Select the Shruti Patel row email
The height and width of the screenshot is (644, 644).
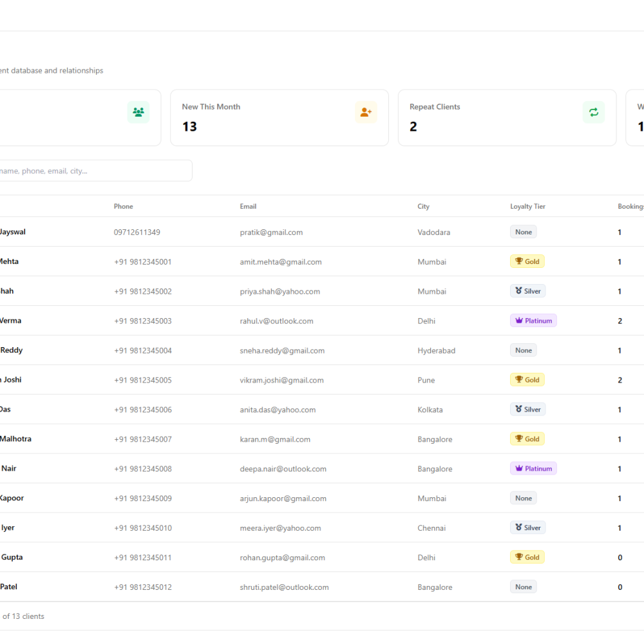point(284,587)
